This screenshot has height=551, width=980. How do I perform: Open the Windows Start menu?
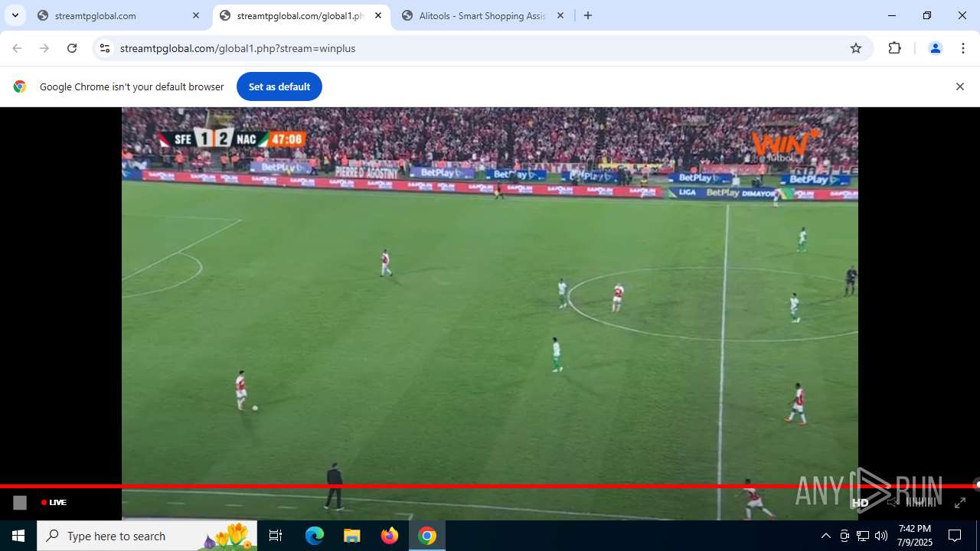pyautogui.click(x=18, y=536)
